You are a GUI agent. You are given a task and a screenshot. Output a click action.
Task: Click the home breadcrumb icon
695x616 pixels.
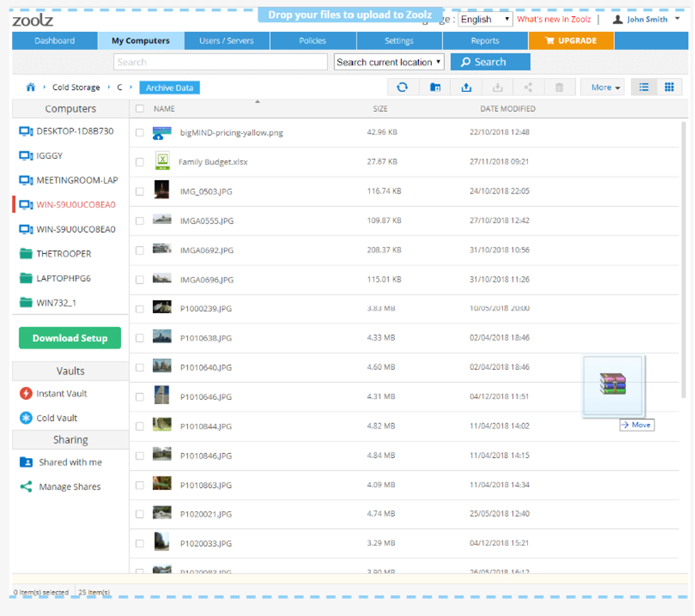click(x=31, y=87)
